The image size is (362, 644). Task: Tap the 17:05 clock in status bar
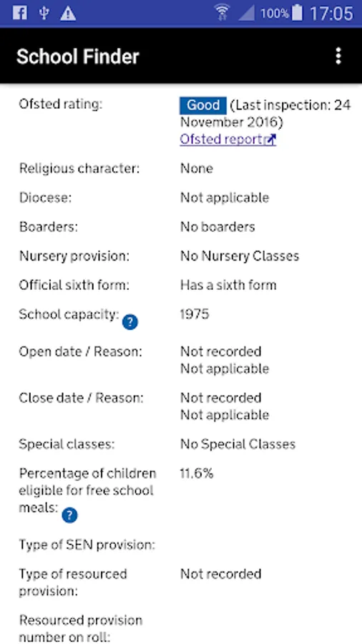tap(331, 14)
